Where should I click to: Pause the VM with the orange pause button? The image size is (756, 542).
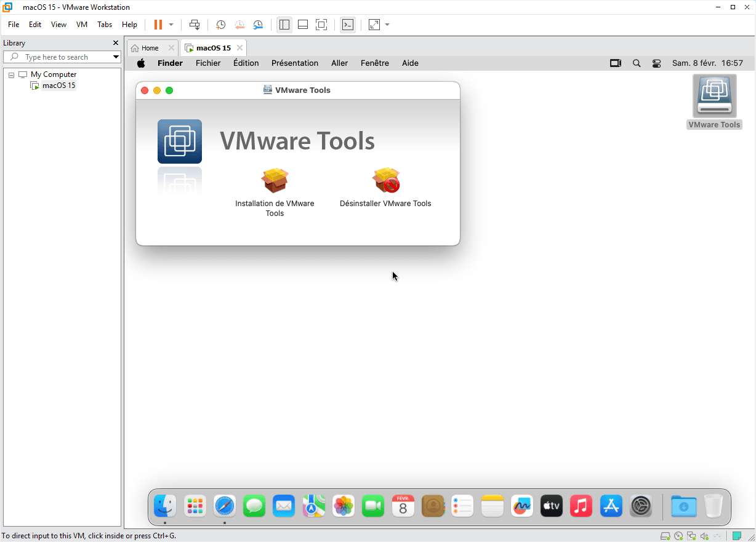pyautogui.click(x=158, y=25)
